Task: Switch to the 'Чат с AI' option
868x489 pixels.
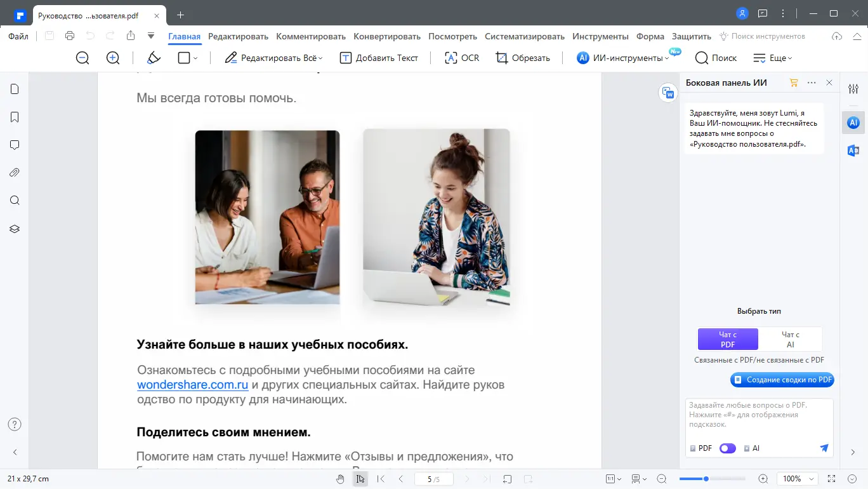Action: point(791,338)
